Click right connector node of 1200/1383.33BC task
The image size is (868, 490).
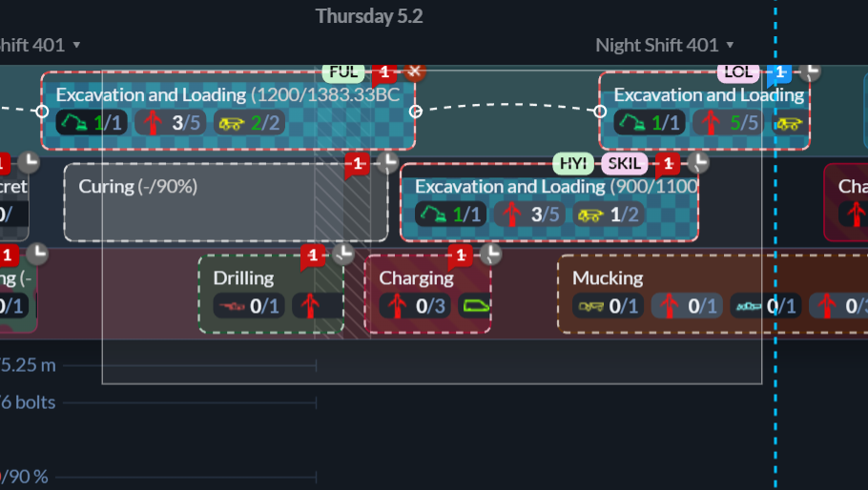coord(416,112)
